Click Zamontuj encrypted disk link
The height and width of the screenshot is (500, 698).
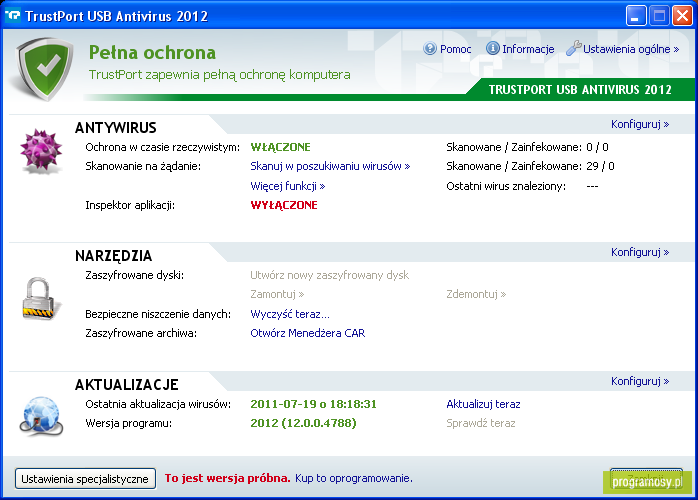pyautogui.click(x=277, y=294)
